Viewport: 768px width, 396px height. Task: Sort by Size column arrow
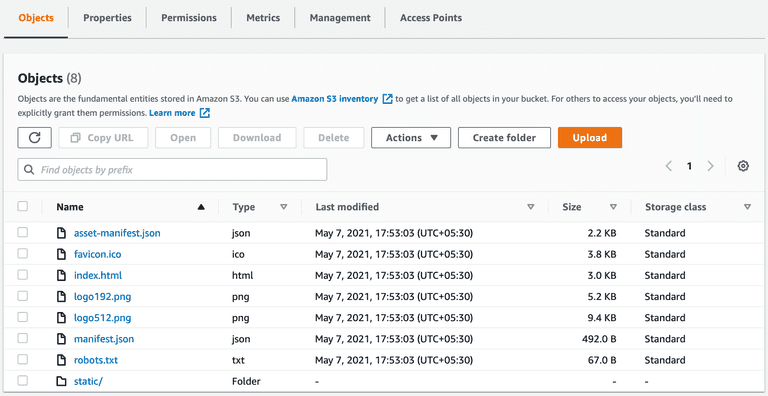pos(613,207)
